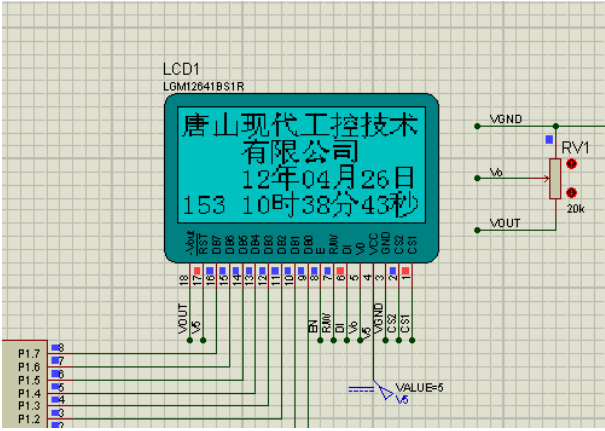This screenshot has width=605, height=431.
Task: Select the V5 wire label under pin 17
Action: [x=196, y=327]
